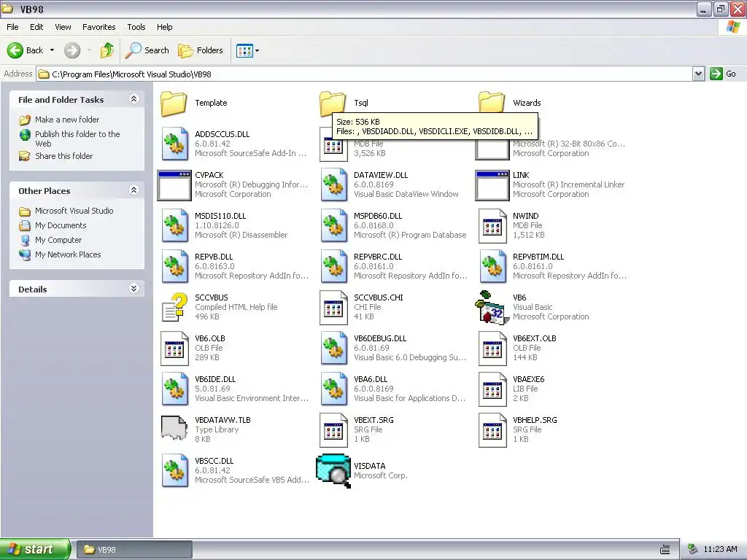Open the VB6 Visual Basic application icon

point(491,307)
